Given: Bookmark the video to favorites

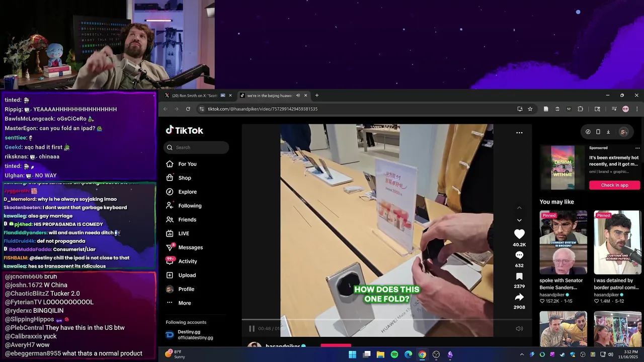Looking at the screenshot, I should [519, 276].
